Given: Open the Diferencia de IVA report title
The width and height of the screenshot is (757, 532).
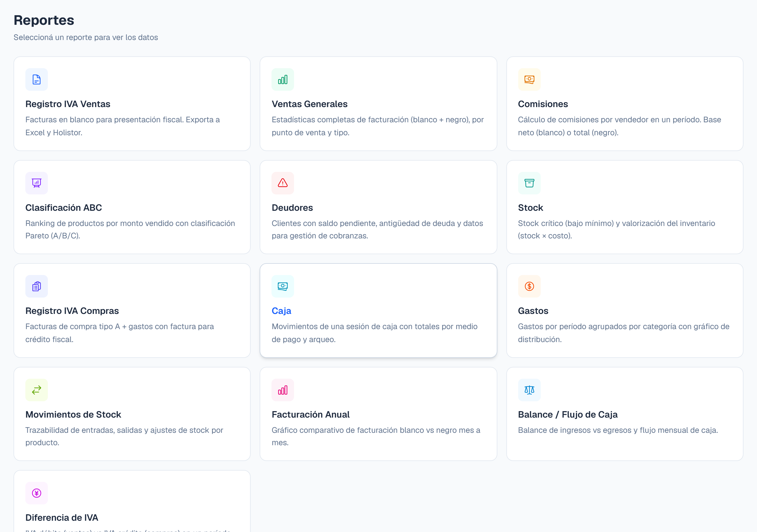Looking at the screenshot, I should click(x=62, y=517).
